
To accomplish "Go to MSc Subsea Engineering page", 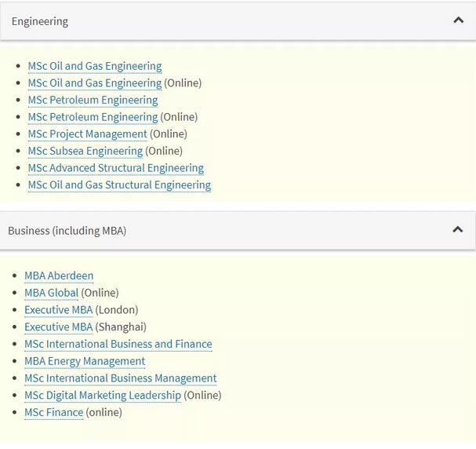I will [85, 151].
